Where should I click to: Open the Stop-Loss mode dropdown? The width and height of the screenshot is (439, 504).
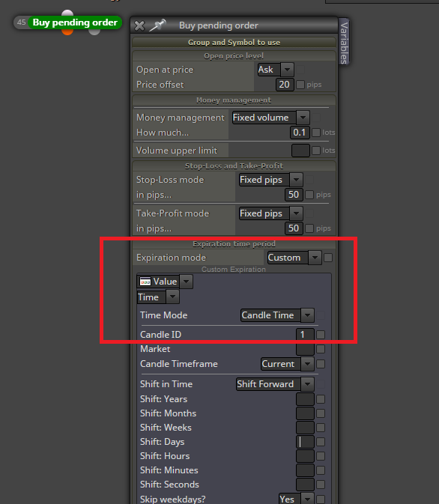point(270,180)
